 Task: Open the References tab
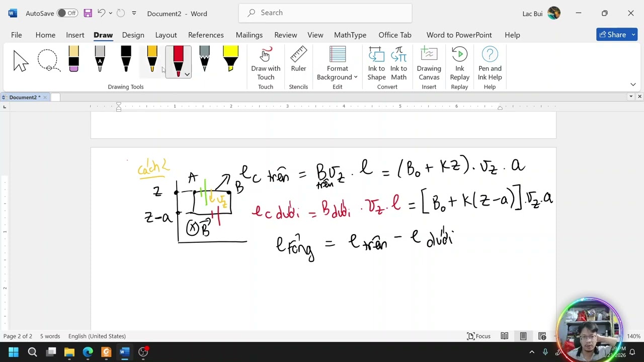tap(206, 35)
